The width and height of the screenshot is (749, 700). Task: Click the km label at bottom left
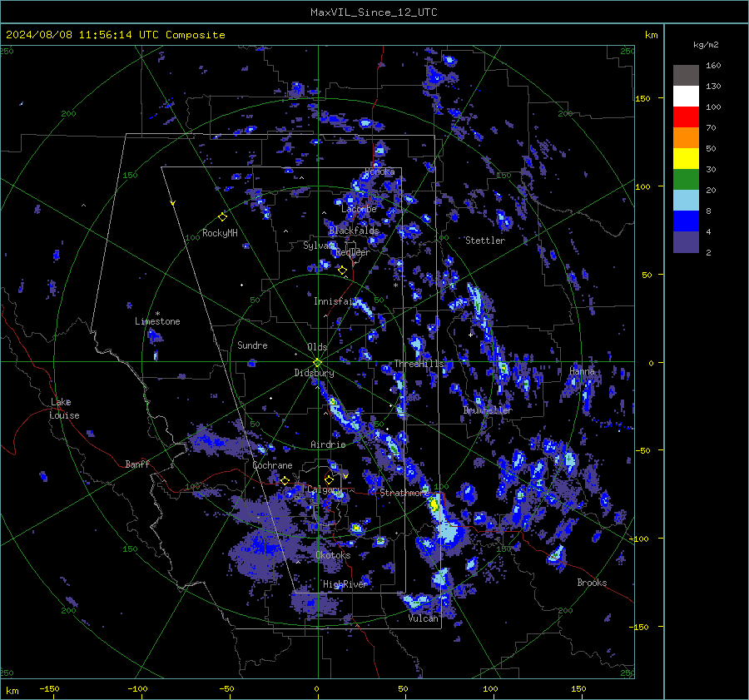(x=12, y=691)
